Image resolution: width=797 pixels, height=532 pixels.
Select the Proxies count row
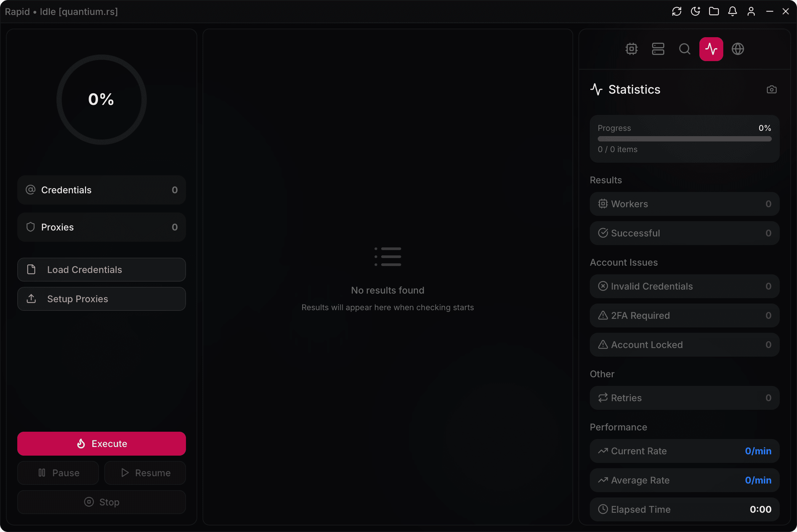[101, 227]
